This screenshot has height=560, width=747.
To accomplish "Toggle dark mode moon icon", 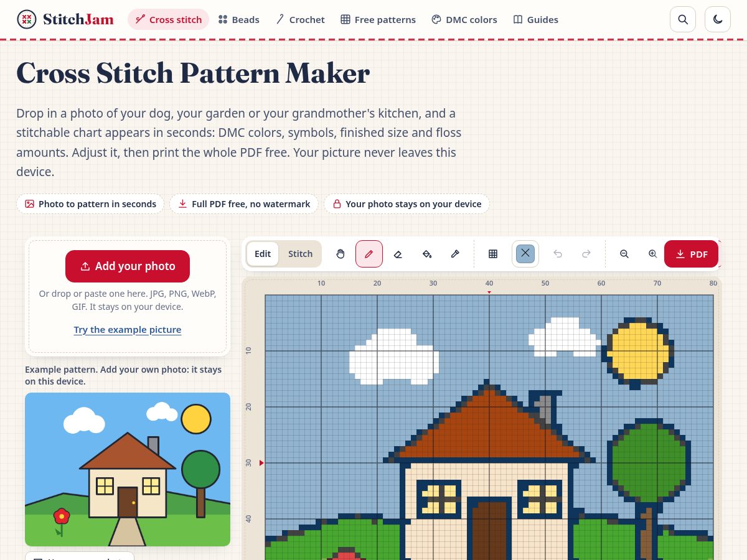I will pos(718,19).
